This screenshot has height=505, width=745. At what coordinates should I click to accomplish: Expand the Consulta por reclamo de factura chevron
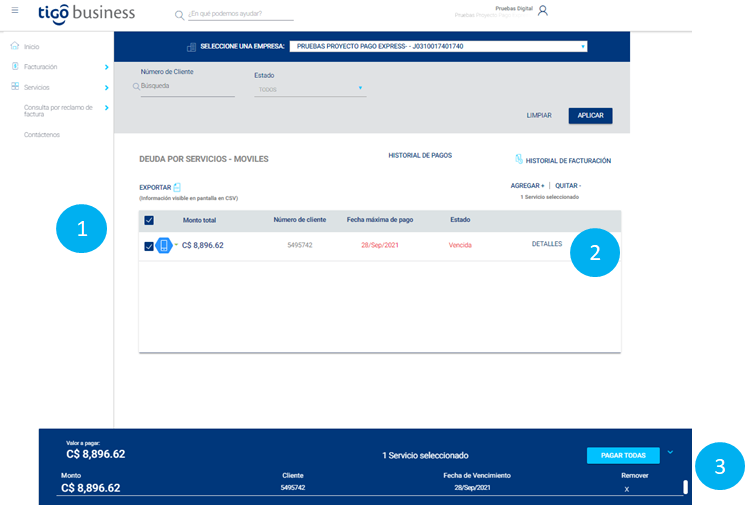pos(106,108)
